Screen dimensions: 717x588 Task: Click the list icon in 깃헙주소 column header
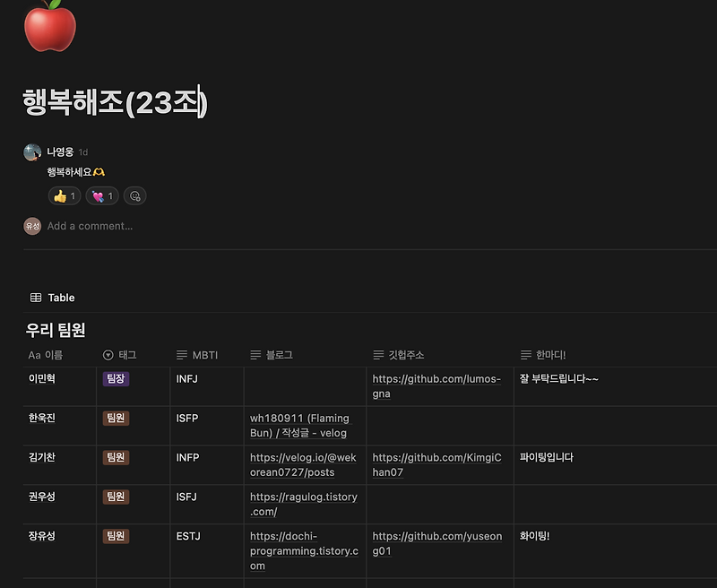377,354
